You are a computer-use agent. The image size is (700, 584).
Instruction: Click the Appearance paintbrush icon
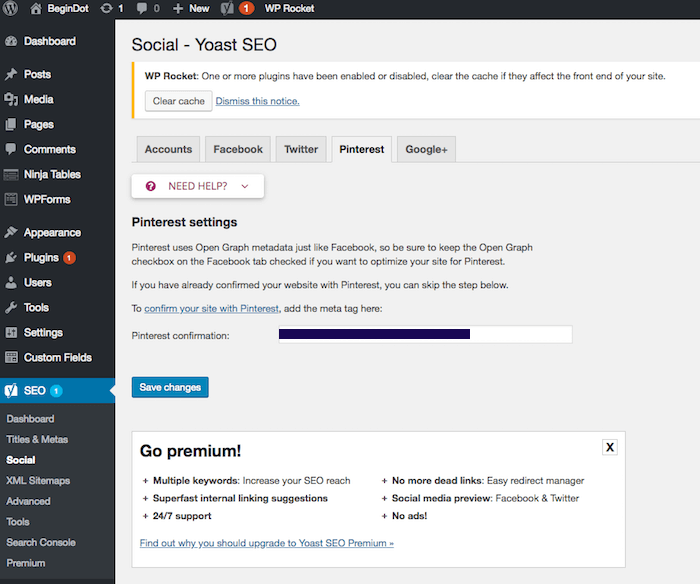(11, 233)
